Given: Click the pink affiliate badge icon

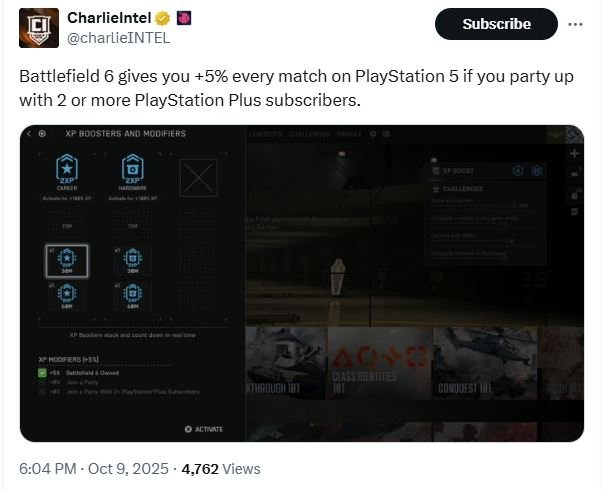Looking at the screenshot, I should 183,18.
